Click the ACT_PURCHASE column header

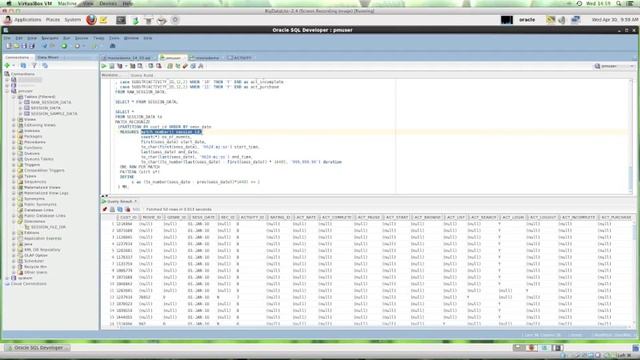click(616, 218)
